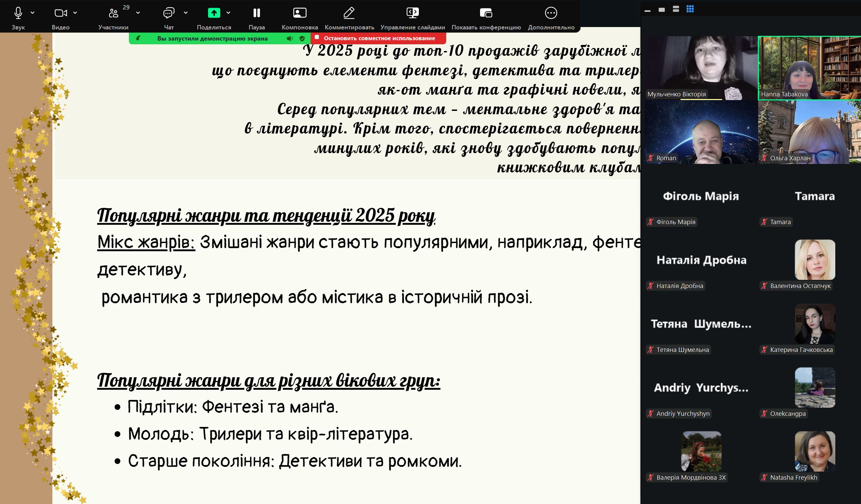This screenshot has width=861, height=504.
Task: Pause screen sharing with Пауза
Action: [256, 13]
